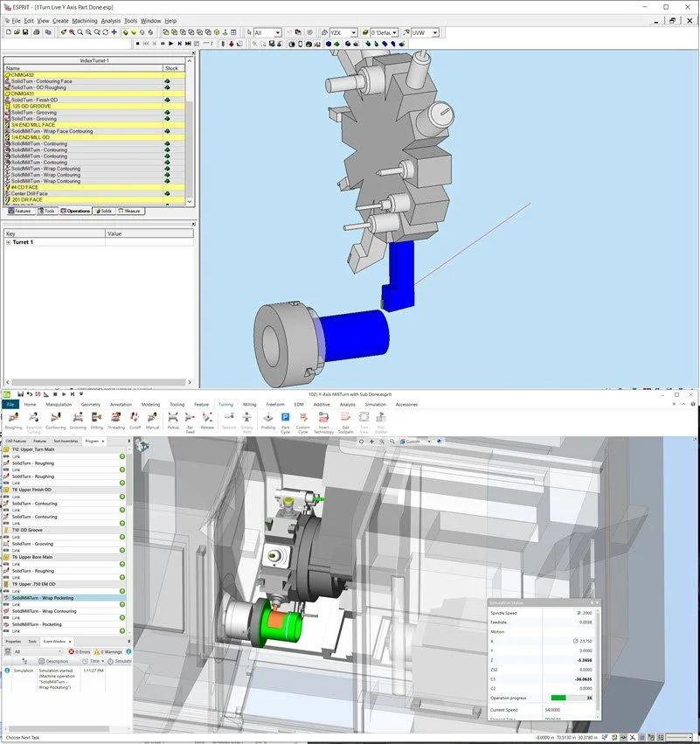Toggle stock marker for 'SolidTurn - Contouring Face'

[x=167, y=81]
